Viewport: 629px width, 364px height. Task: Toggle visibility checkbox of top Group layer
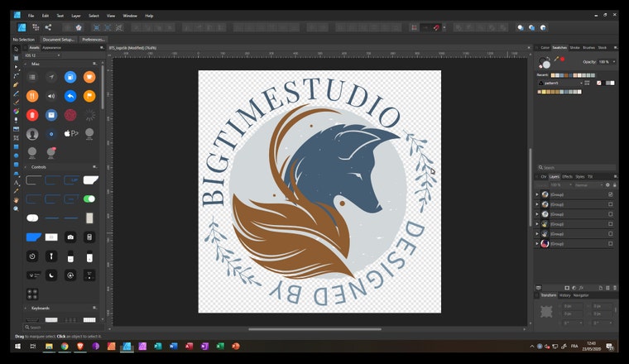pos(610,194)
